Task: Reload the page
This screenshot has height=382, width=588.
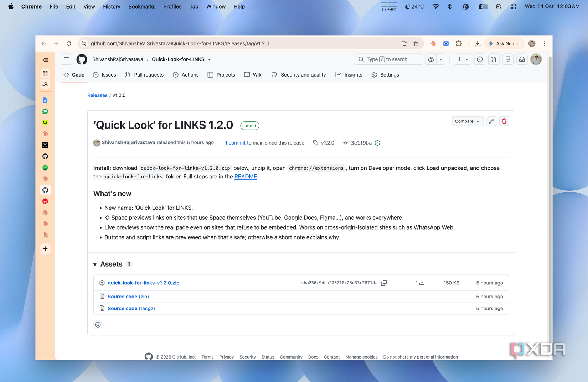Action: coord(69,43)
